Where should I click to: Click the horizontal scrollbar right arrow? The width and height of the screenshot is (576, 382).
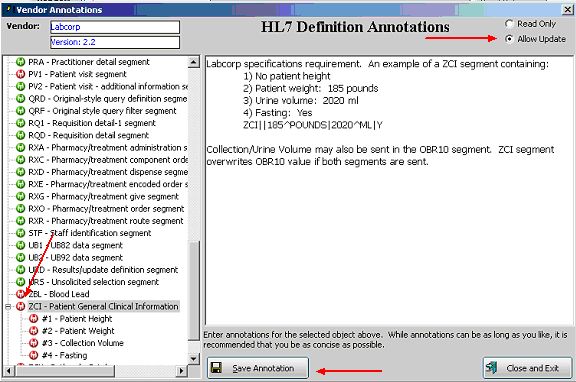pos(180,371)
